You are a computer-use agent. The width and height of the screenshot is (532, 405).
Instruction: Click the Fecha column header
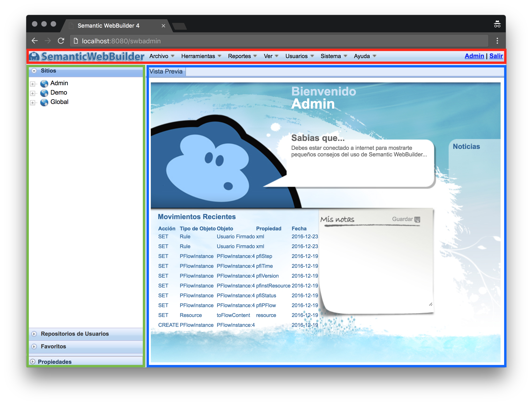(299, 228)
